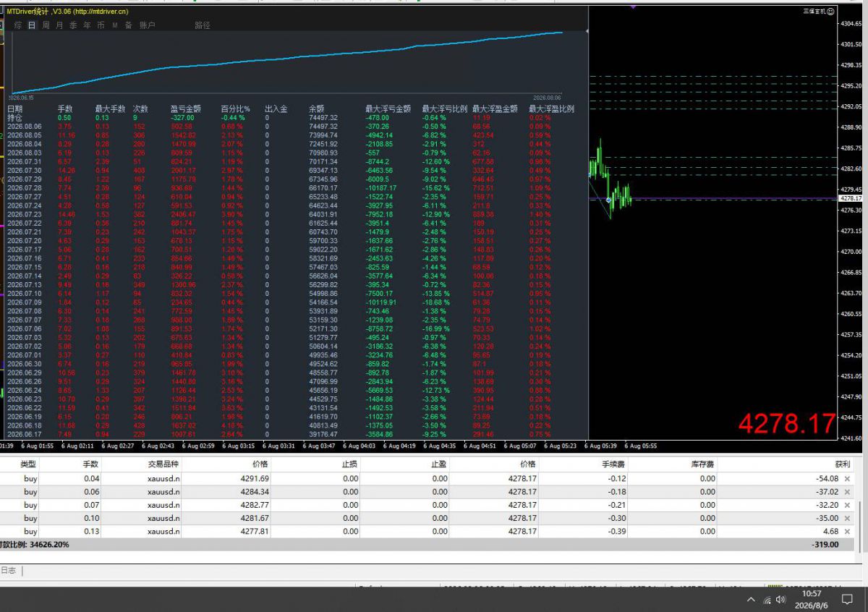Show hidden tray icons with chevron

point(750,600)
